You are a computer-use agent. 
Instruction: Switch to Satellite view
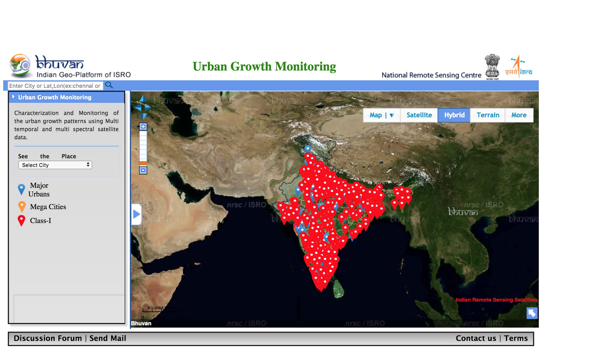coord(419,115)
